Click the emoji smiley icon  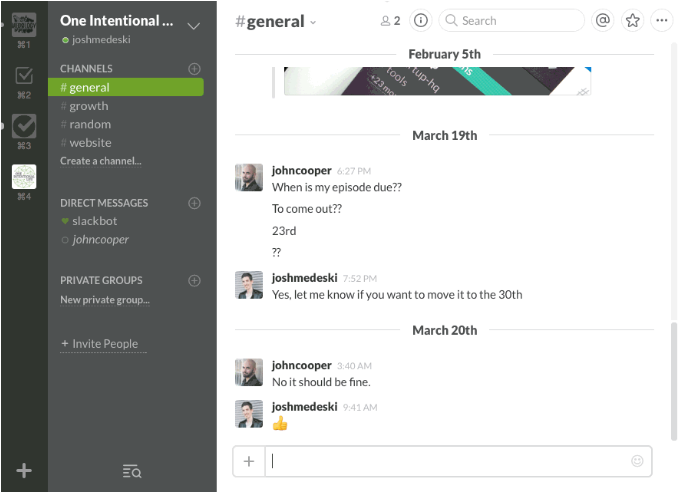click(637, 461)
